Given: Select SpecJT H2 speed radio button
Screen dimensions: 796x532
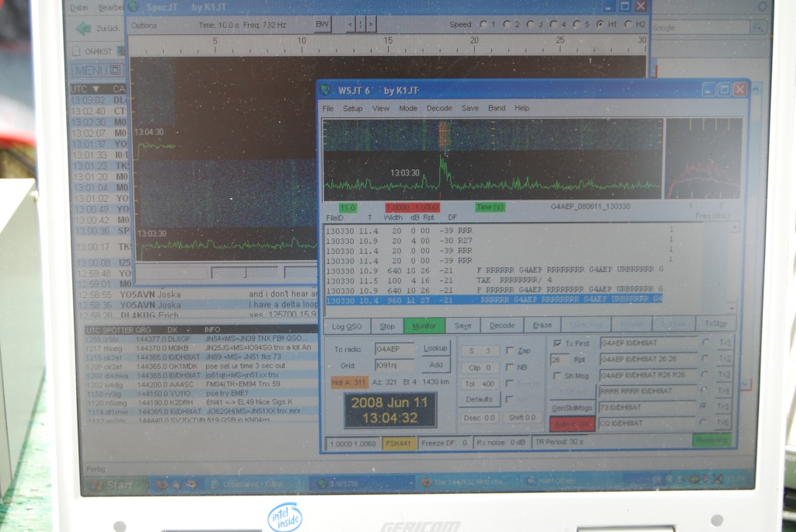Looking at the screenshot, I should (628, 24).
